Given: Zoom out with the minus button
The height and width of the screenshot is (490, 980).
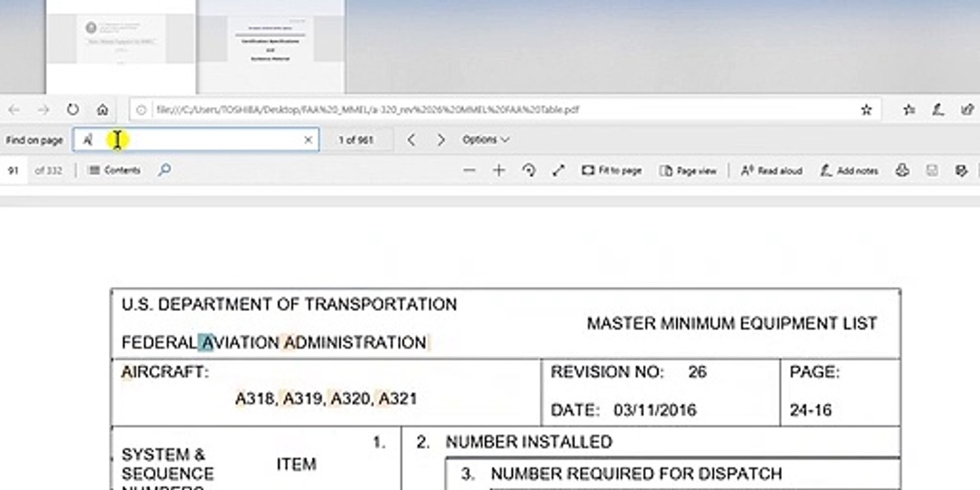Looking at the screenshot, I should 469,171.
